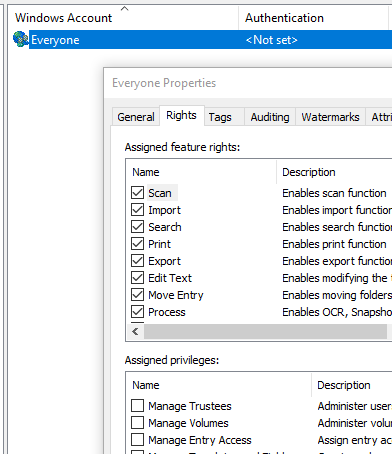The image size is (392, 454).
Task: Click the feature rights horizontal scrollbar track
Action: [x=265, y=332]
